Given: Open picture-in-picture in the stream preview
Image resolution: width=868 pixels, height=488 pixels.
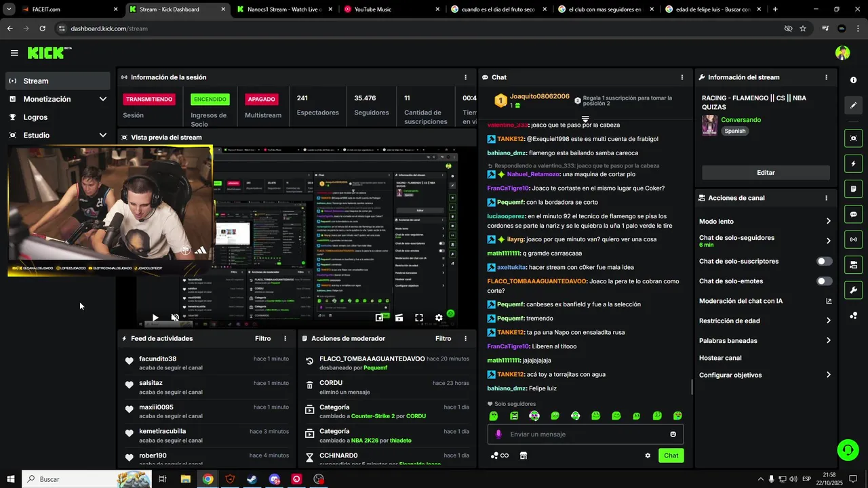Looking at the screenshot, I should pyautogui.click(x=380, y=317).
